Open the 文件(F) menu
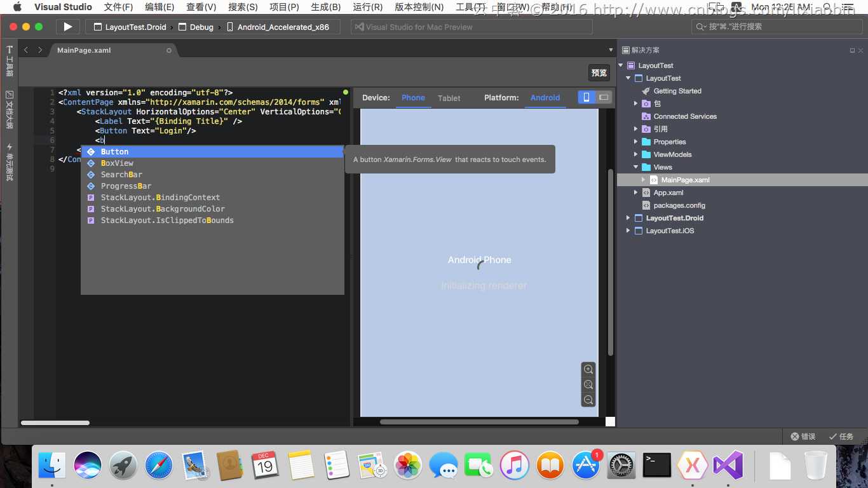The image size is (868, 488). click(118, 7)
